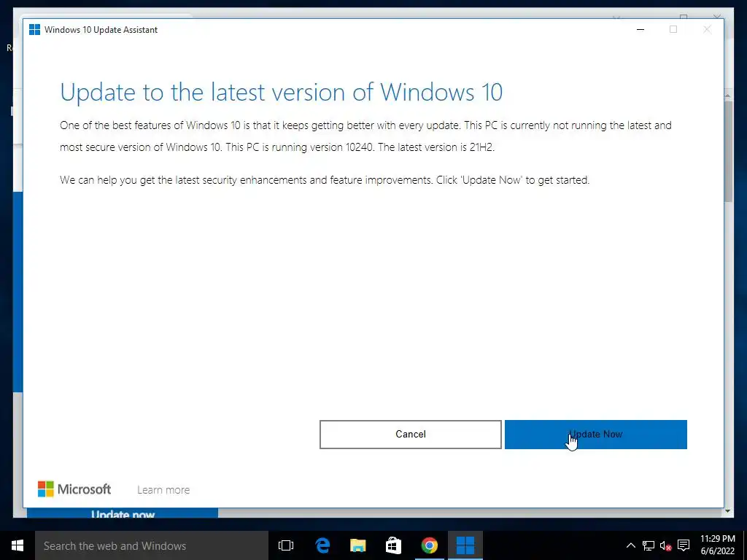Click the blue Update now button in browser behind

pyautogui.click(x=123, y=513)
